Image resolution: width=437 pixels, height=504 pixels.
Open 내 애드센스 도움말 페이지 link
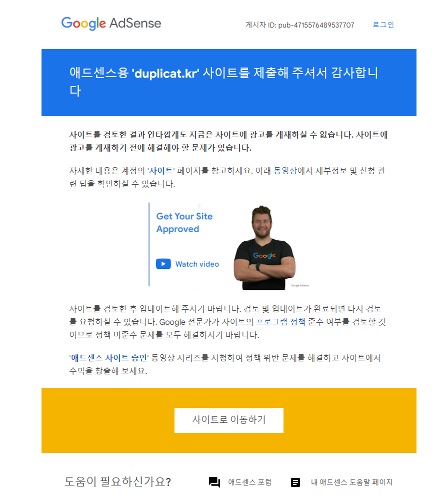point(351,482)
